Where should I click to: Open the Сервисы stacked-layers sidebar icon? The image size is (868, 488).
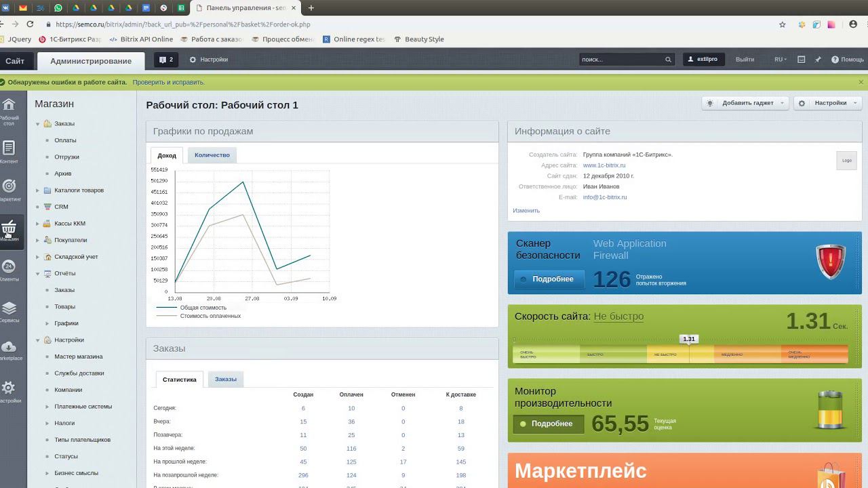click(9, 308)
